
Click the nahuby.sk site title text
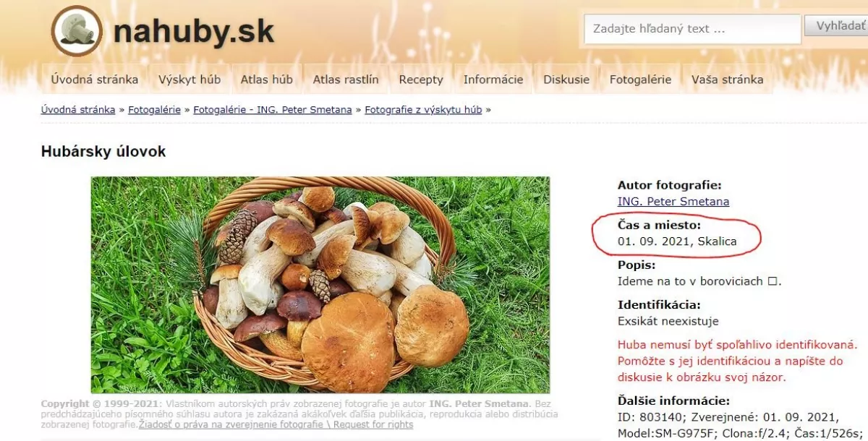point(194,31)
